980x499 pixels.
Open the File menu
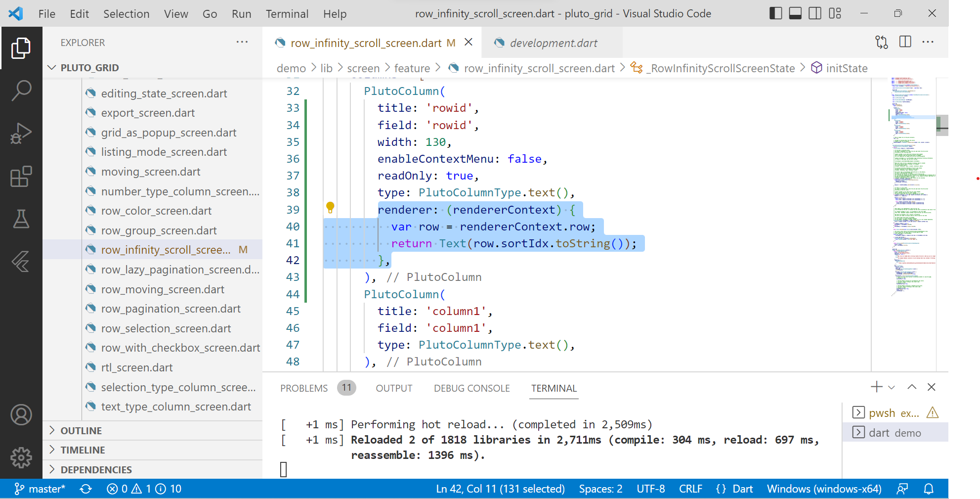point(47,14)
